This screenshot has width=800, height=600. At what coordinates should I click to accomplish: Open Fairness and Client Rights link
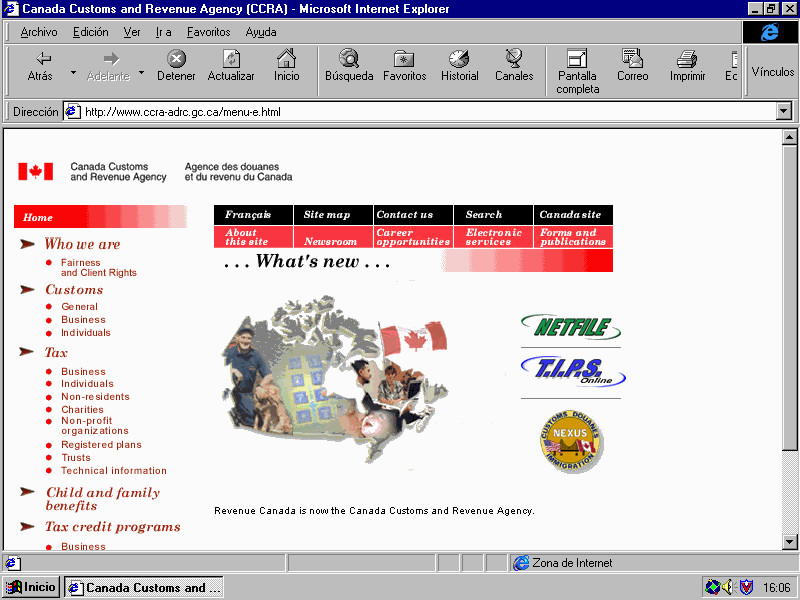[99, 267]
